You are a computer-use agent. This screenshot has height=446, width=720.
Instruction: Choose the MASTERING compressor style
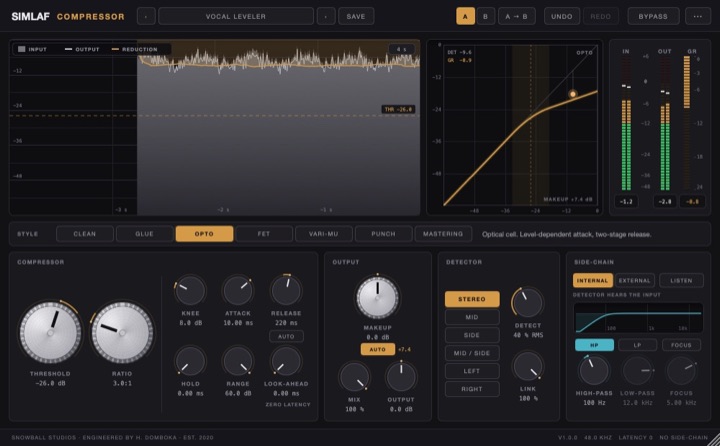443,234
